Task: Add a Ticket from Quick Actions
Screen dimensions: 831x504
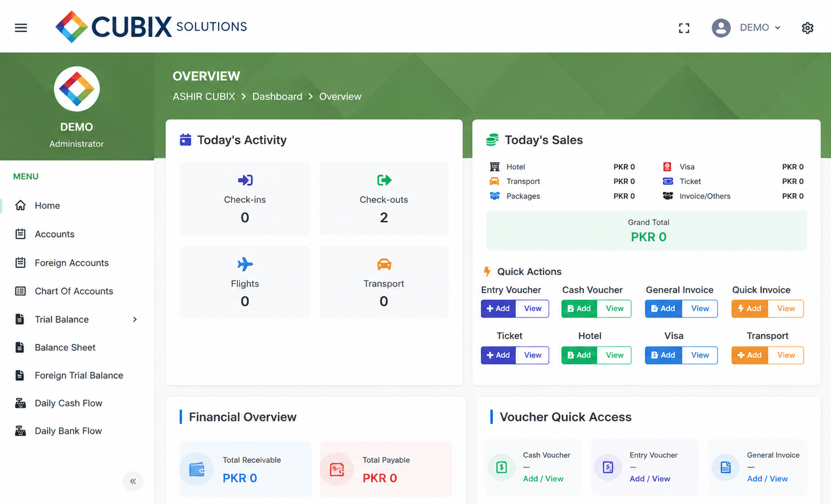Action: click(498, 355)
